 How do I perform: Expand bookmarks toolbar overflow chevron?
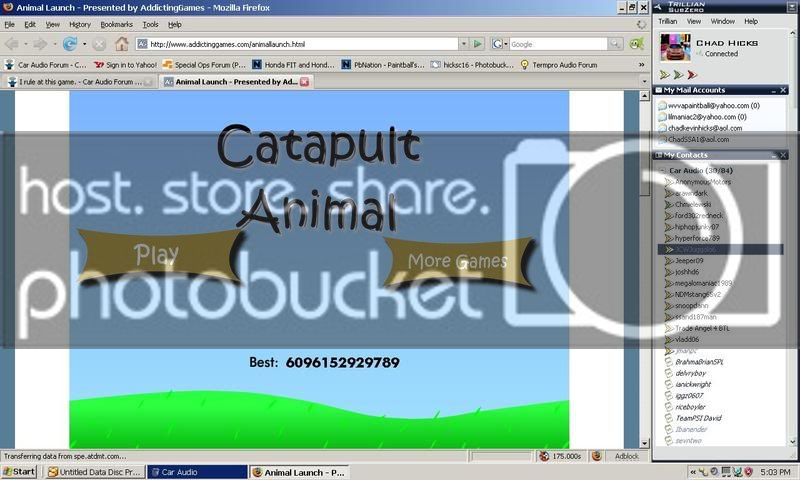click(641, 65)
